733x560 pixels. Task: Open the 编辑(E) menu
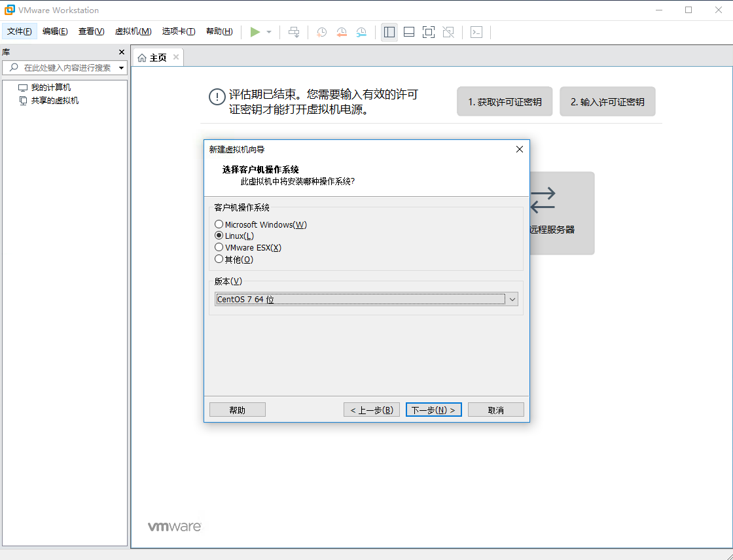[55, 31]
